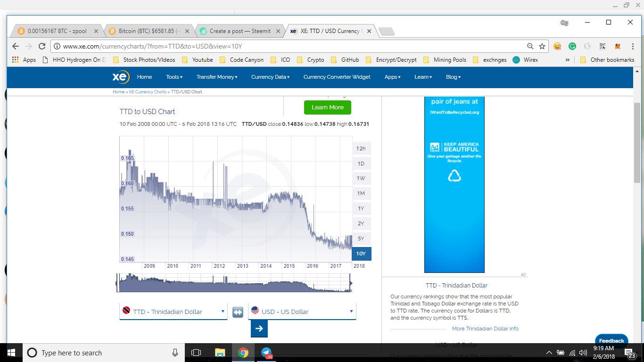
Task: Open the Apps grid shortcut in the bookmarks bar
Action: coord(24,60)
